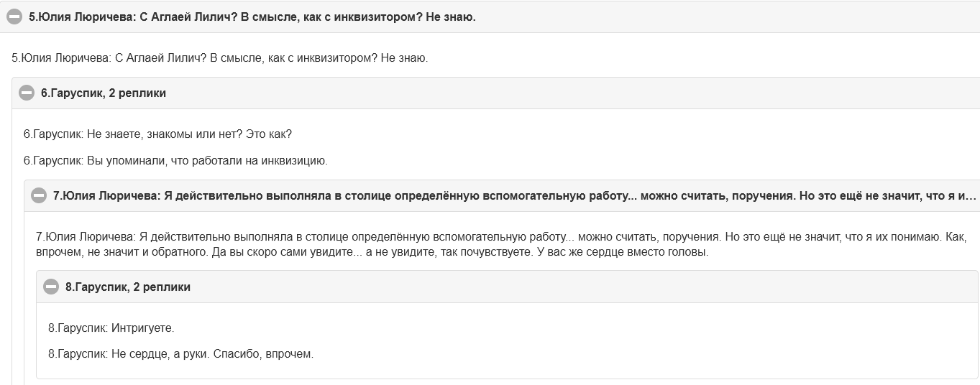Viewport: 980px width, 385px height.
Task: Click the truncated ellipsis ending header 7
Action: (x=969, y=195)
